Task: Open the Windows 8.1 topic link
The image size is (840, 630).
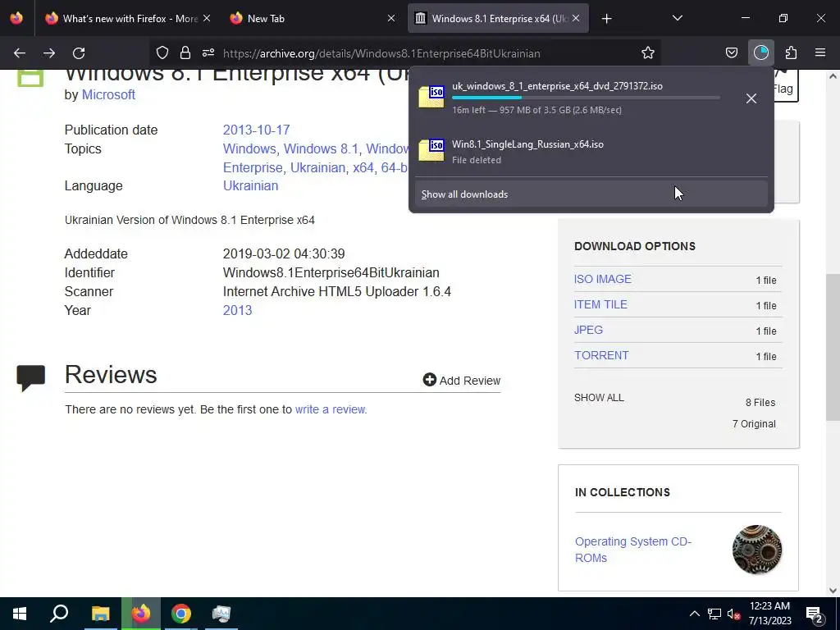Action: (321, 149)
